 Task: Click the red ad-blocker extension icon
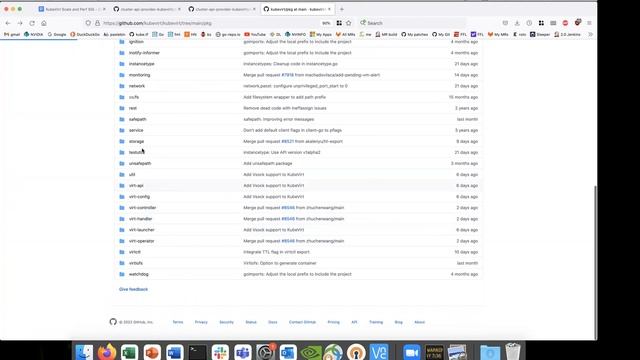tap(565, 23)
